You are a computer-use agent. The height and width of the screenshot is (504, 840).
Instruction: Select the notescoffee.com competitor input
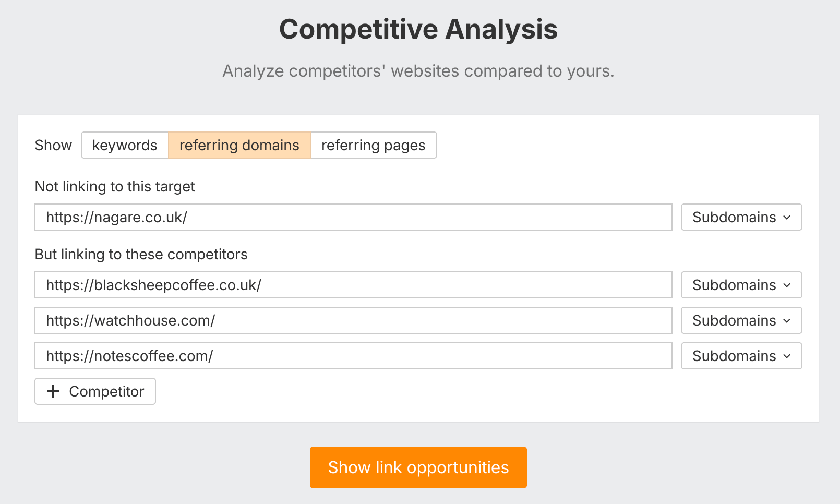click(353, 356)
